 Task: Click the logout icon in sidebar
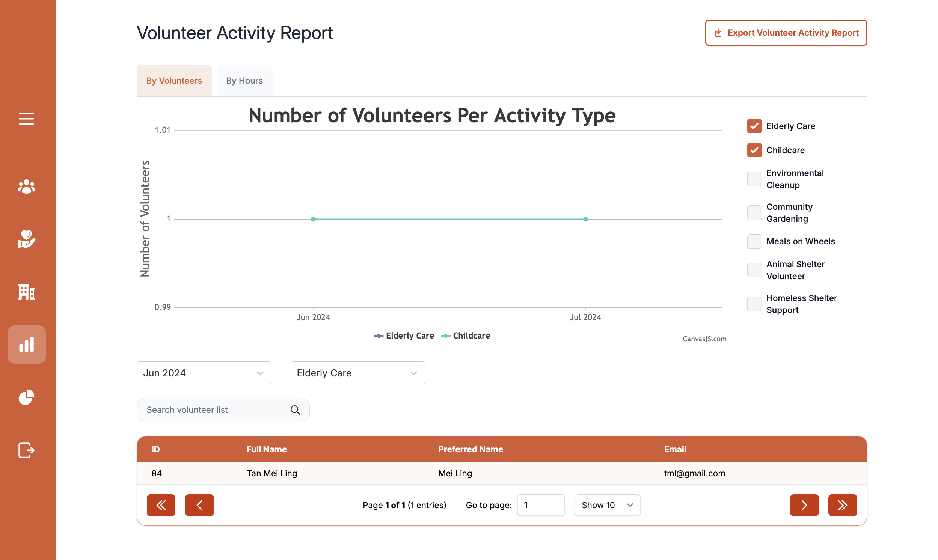point(26,450)
